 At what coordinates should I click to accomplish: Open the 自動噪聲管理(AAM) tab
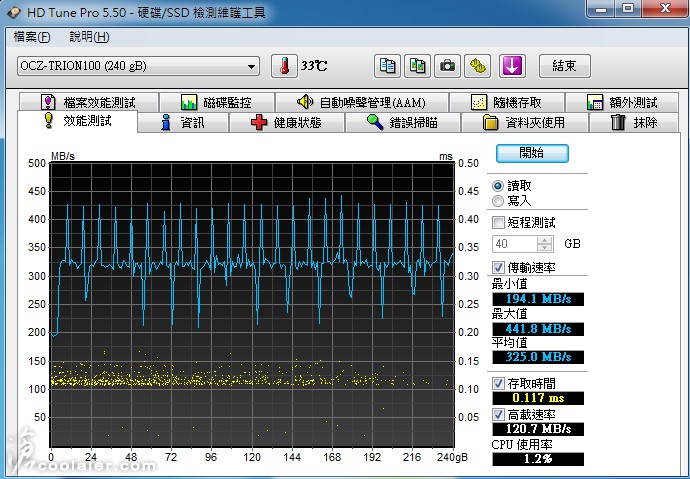coord(362,102)
